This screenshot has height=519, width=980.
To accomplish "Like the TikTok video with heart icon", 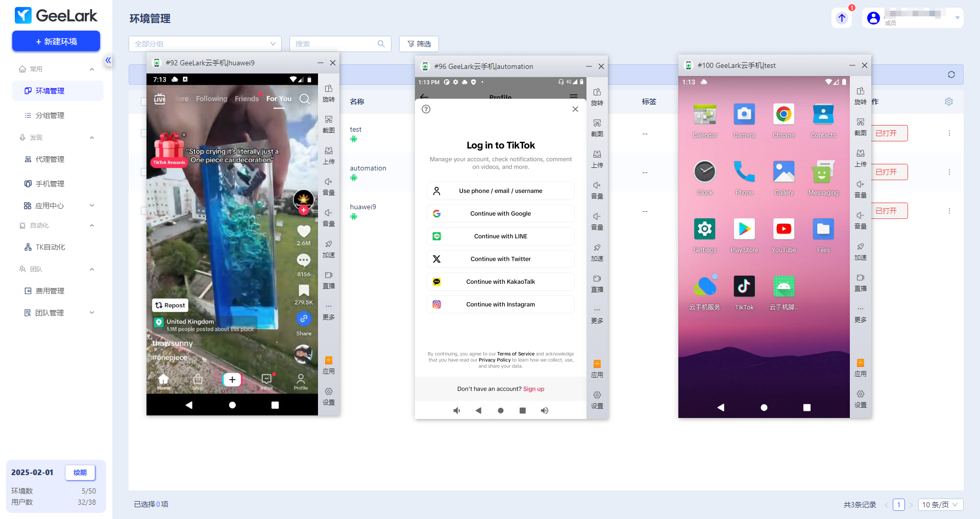I will [304, 231].
